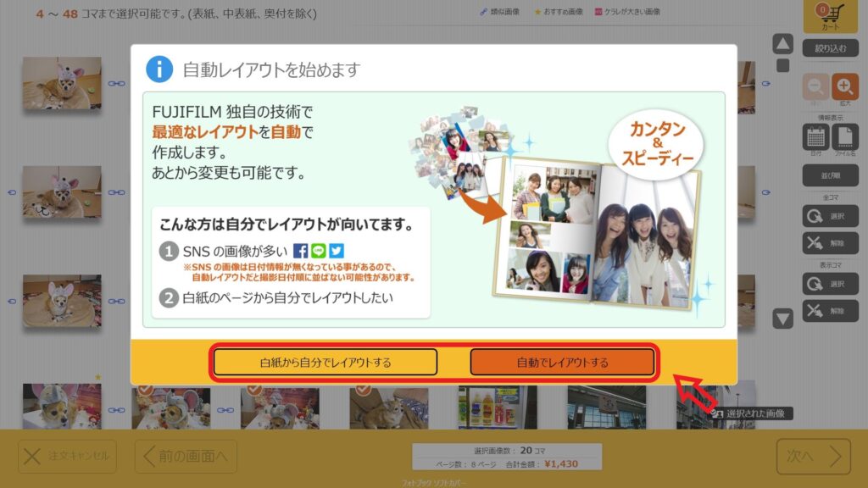Click the Facebook icon in the dialog
This screenshot has width=868, height=488.
point(300,251)
